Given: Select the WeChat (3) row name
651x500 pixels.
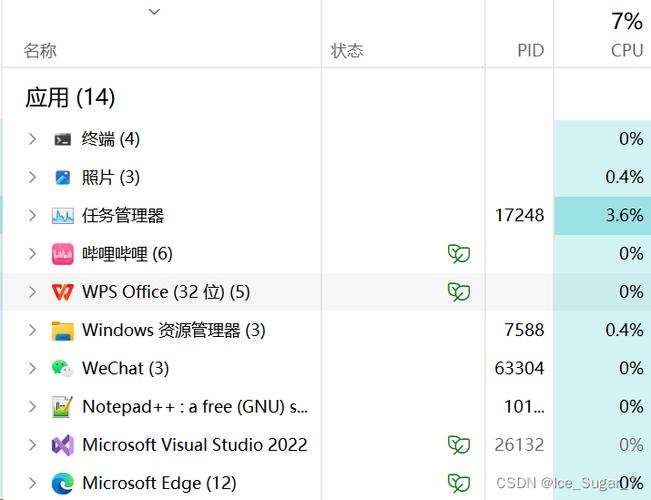Looking at the screenshot, I should [x=125, y=368].
